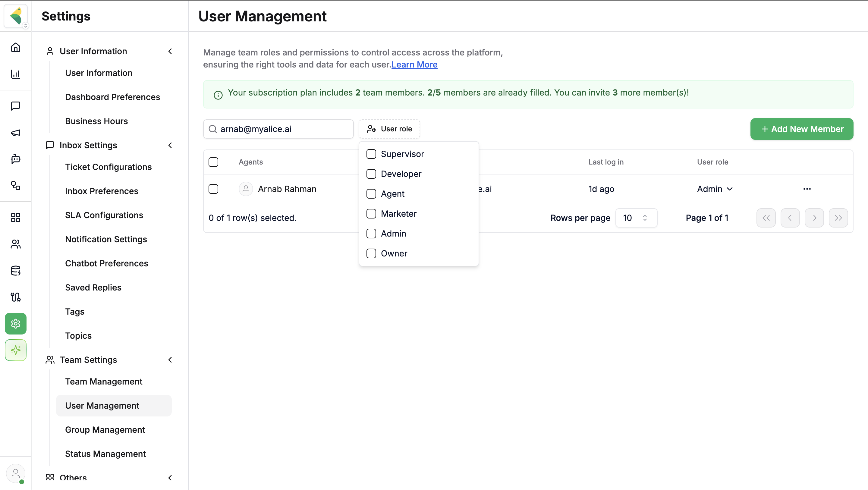Check the Agent role filter
The height and width of the screenshot is (490, 868).
[x=371, y=194]
